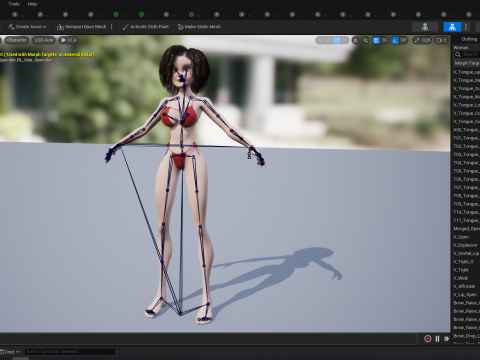The image size is (480, 360).
Task: Pause the preview animation
Action: tap(437, 339)
